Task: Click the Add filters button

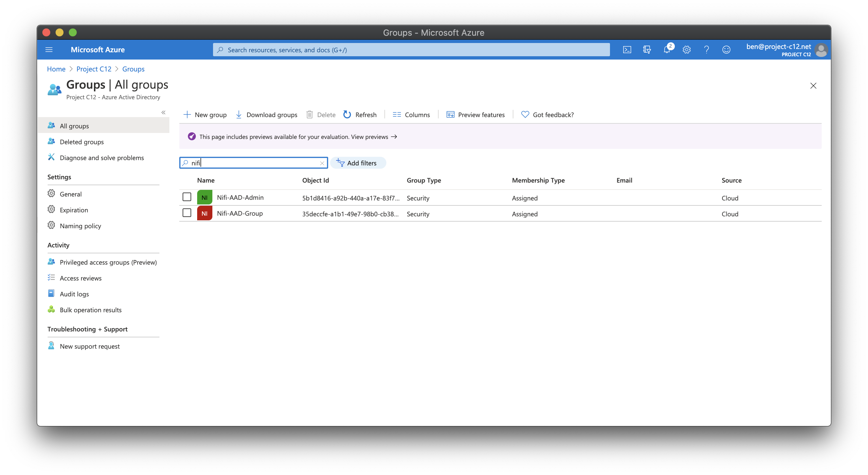Action: coord(358,163)
